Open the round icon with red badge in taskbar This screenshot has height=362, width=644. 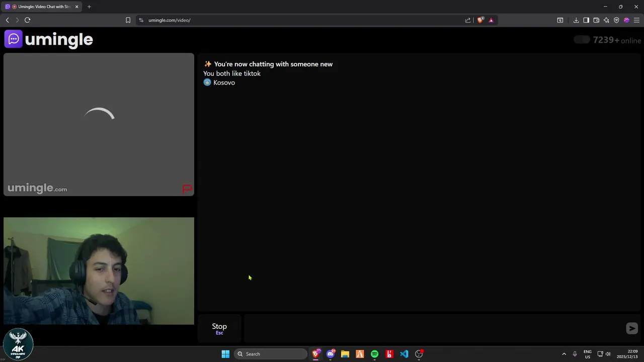419,354
